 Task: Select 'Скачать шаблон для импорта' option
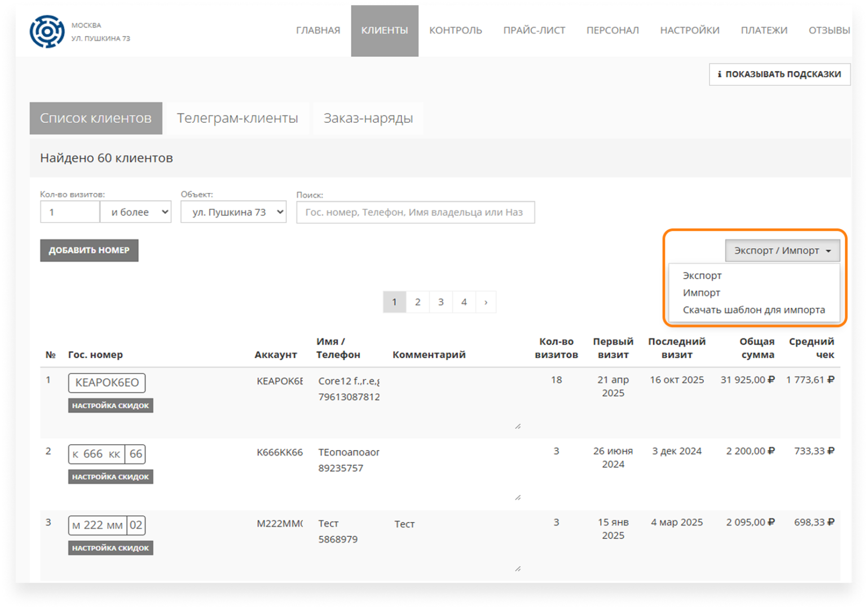(753, 310)
